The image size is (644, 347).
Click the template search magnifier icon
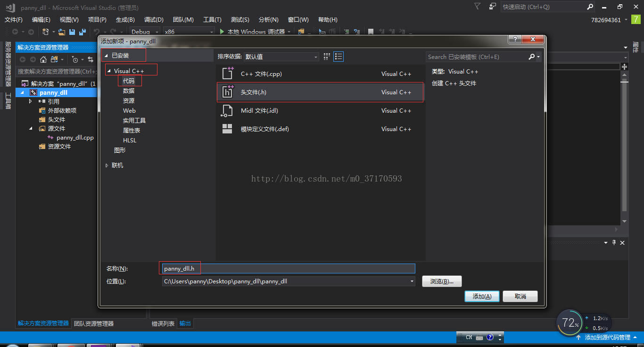532,57
